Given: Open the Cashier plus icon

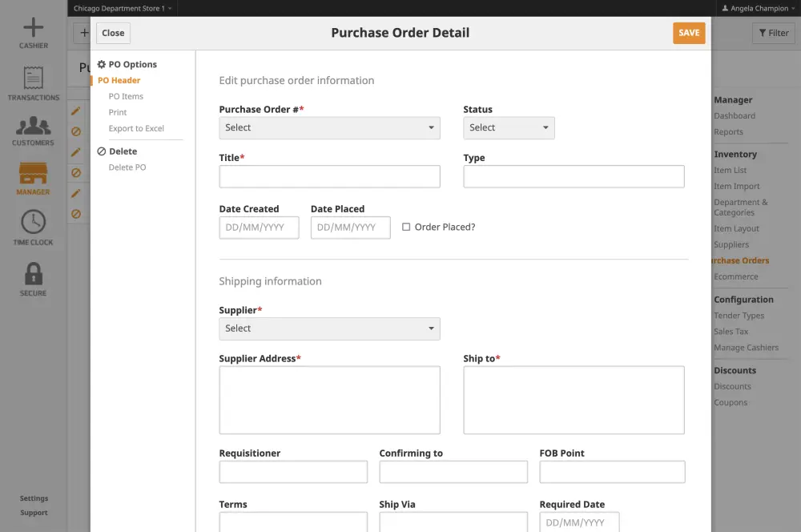Looking at the screenshot, I should point(33,27).
